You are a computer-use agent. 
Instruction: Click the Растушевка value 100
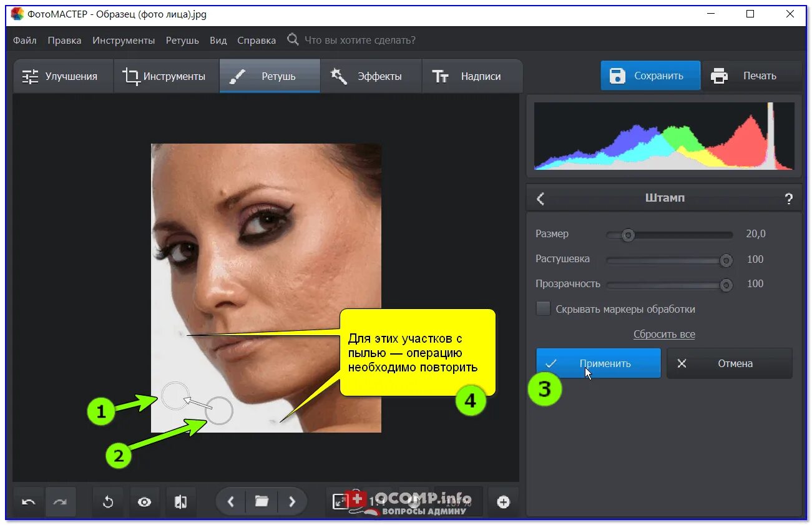click(x=755, y=259)
